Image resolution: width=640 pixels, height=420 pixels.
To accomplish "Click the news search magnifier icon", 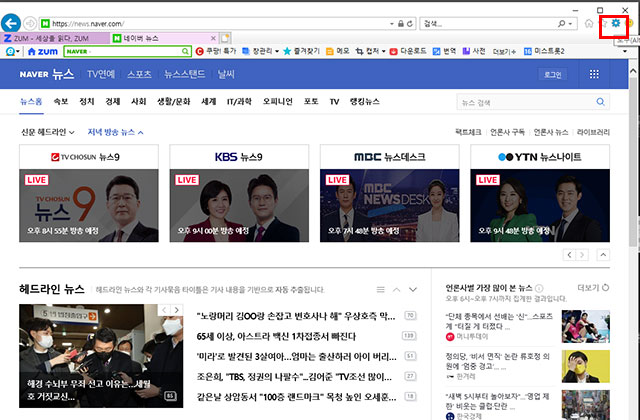I will click(600, 102).
